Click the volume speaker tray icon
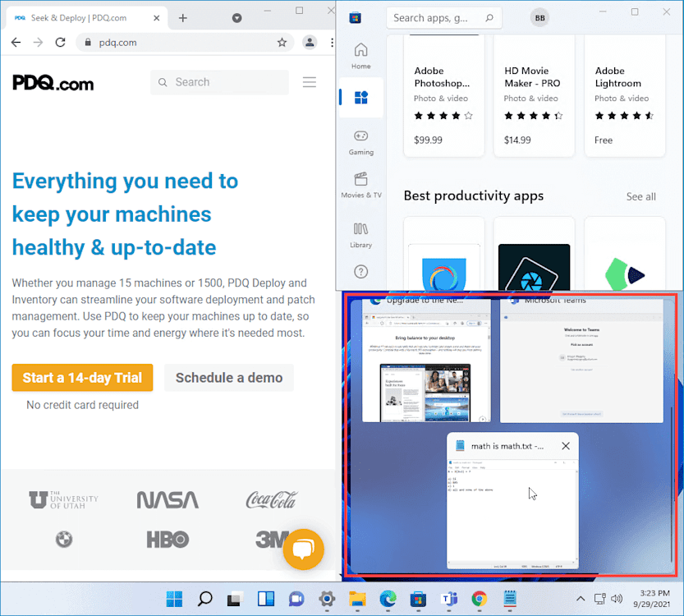 (x=617, y=599)
